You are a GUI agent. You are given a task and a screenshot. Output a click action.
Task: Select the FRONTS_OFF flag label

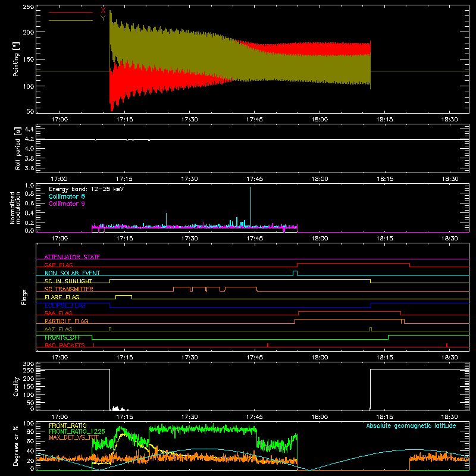click(62, 337)
